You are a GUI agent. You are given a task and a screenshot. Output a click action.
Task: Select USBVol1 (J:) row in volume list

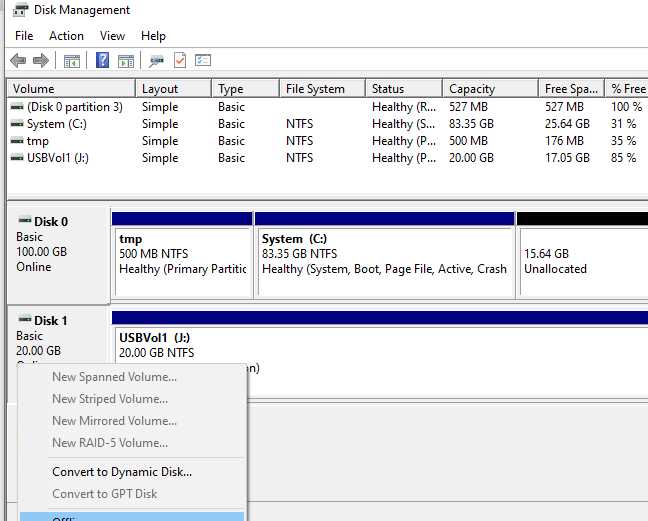click(x=327, y=158)
